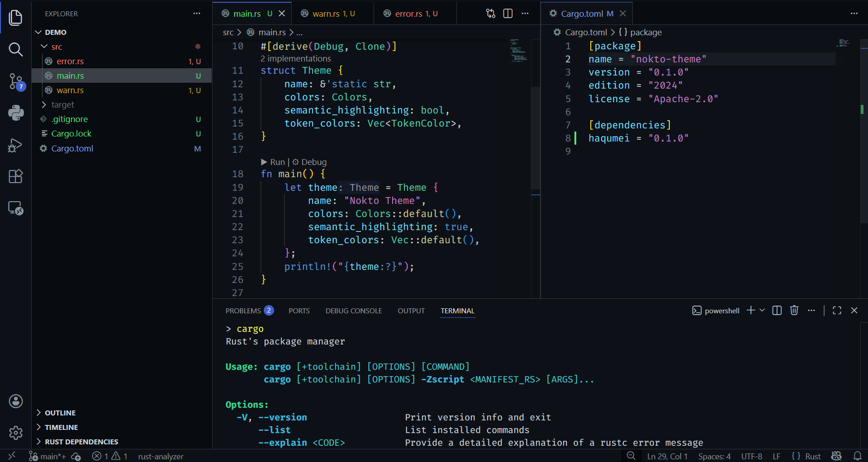Open notifications via the bell icon
Viewport: 868px width, 462px height.
(x=858, y=456)
